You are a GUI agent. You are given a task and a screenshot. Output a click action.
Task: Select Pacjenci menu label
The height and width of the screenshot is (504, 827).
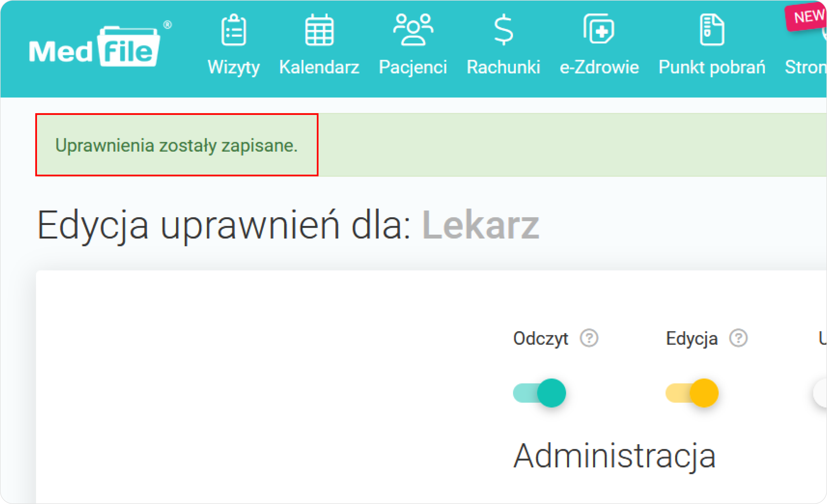pyautogui.click(x=413, y=67)
